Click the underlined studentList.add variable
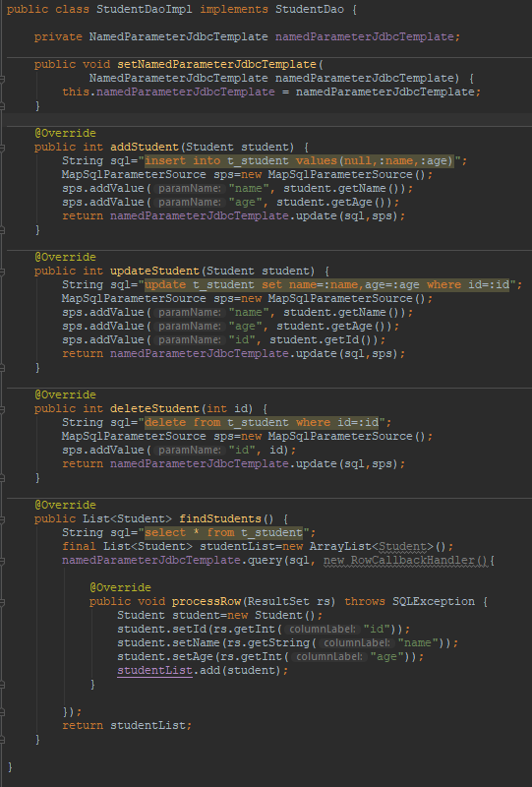Screen dimensions: 532x787 pos(154,671)
